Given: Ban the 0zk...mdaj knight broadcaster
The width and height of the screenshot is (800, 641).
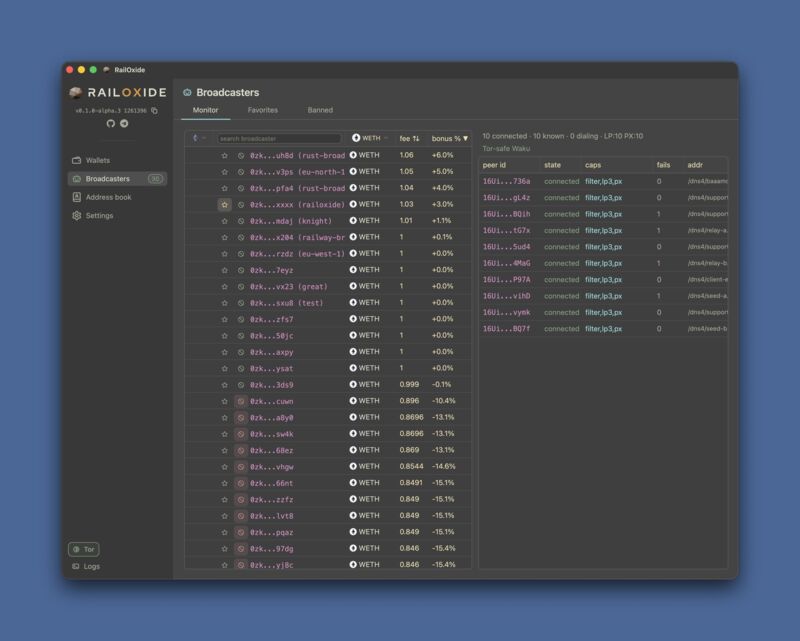Looking at the screenshot, I should click(241, 221).
